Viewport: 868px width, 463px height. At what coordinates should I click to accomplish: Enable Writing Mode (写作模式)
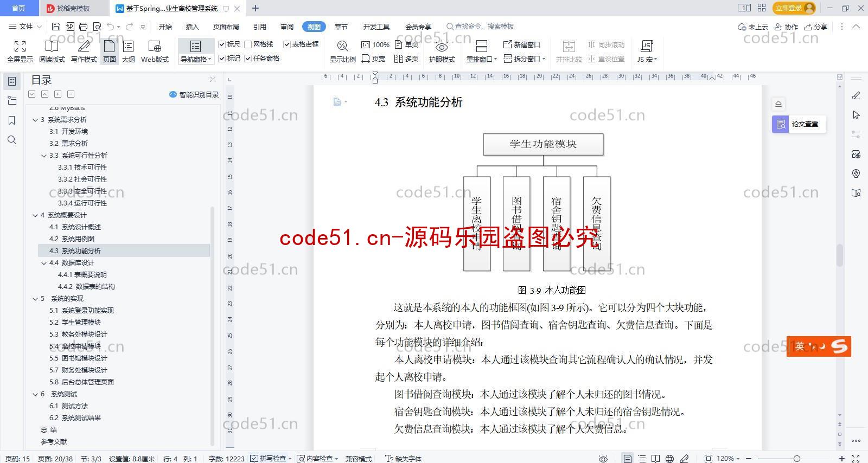pos(84,52)
